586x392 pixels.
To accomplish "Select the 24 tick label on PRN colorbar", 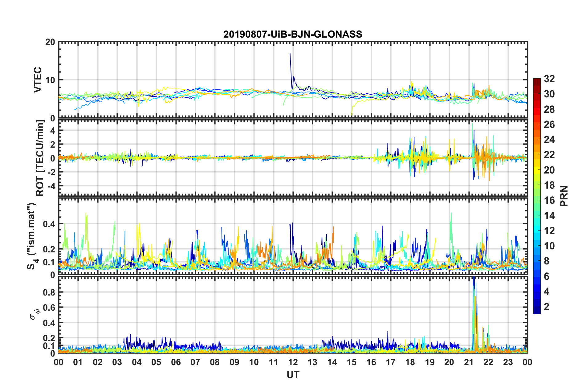I will pyautogui.click(x=549, y=140).
